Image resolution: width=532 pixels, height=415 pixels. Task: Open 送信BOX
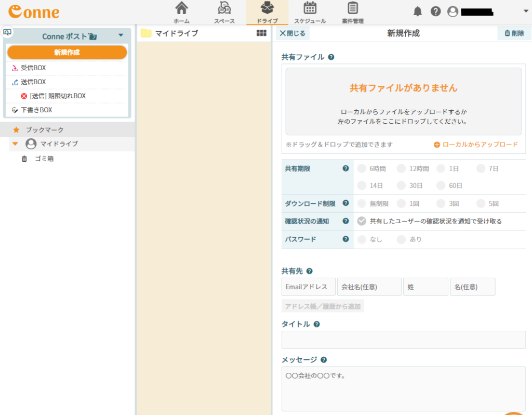[67, 82]
